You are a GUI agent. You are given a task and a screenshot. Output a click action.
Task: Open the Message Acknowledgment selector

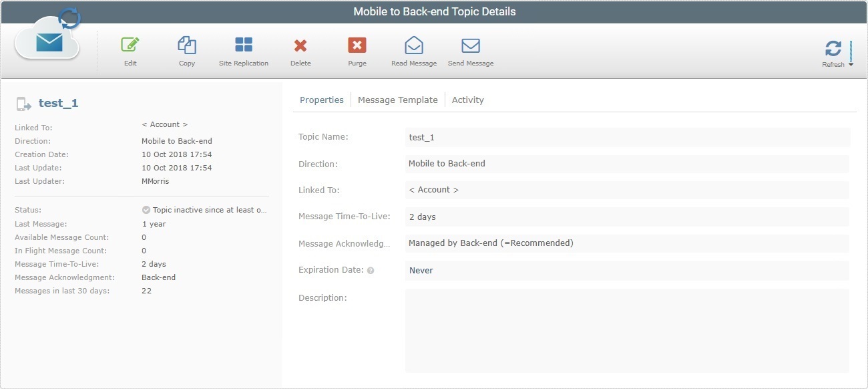(x=628, y=243)
